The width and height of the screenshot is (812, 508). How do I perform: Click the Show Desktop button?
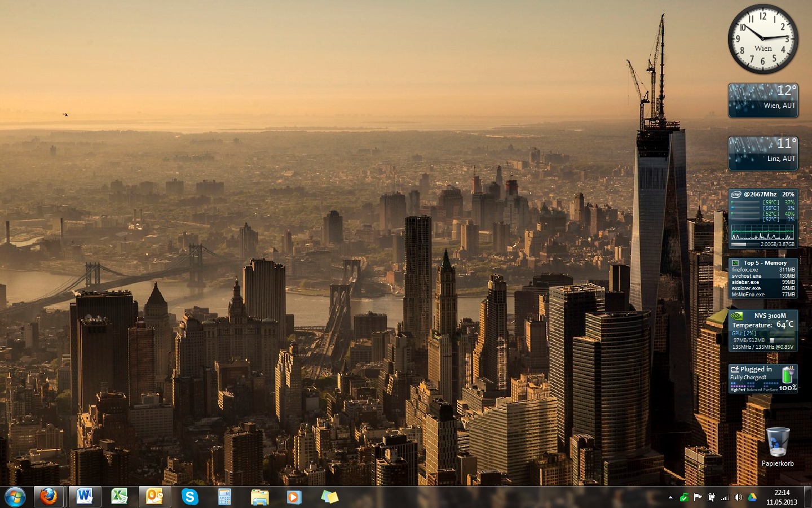807,497
